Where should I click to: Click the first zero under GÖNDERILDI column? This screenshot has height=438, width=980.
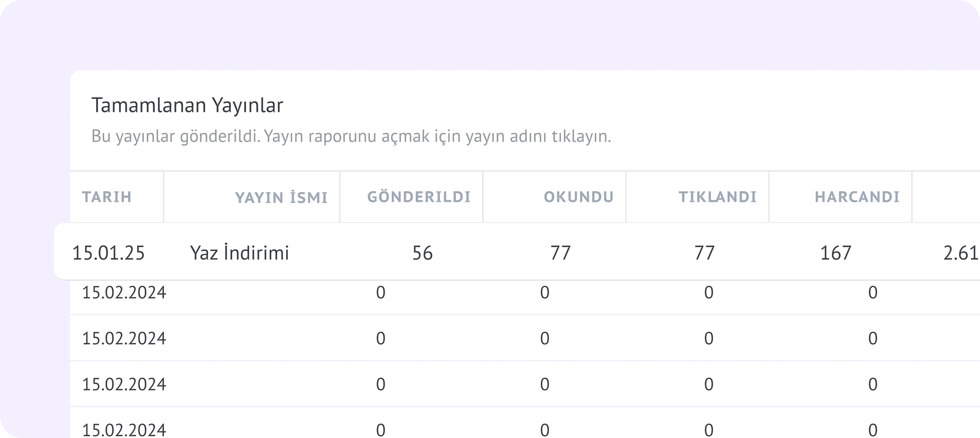click(380, 293)
